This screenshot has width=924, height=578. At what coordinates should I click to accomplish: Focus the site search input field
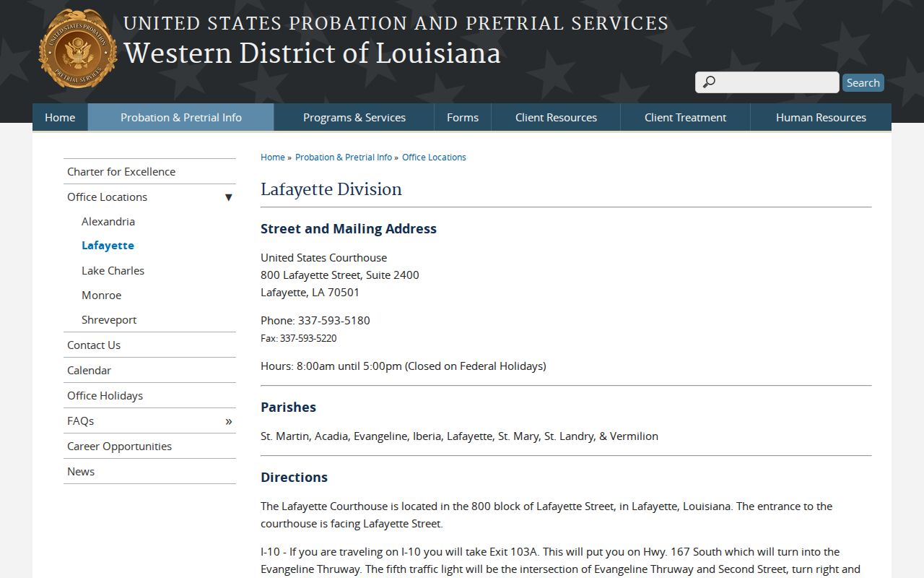point(767,82)
